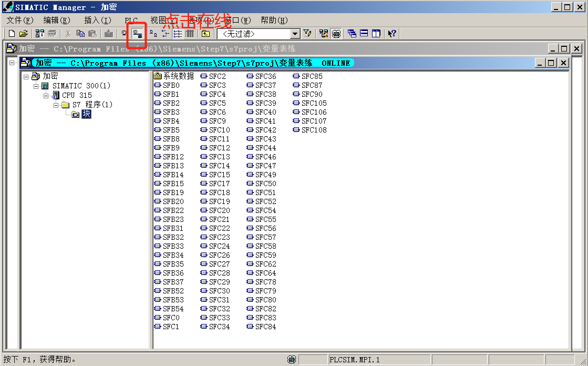Select block SFC108 in the list
This screenshot has height=366, width=588.
click(x=314, y=130)
